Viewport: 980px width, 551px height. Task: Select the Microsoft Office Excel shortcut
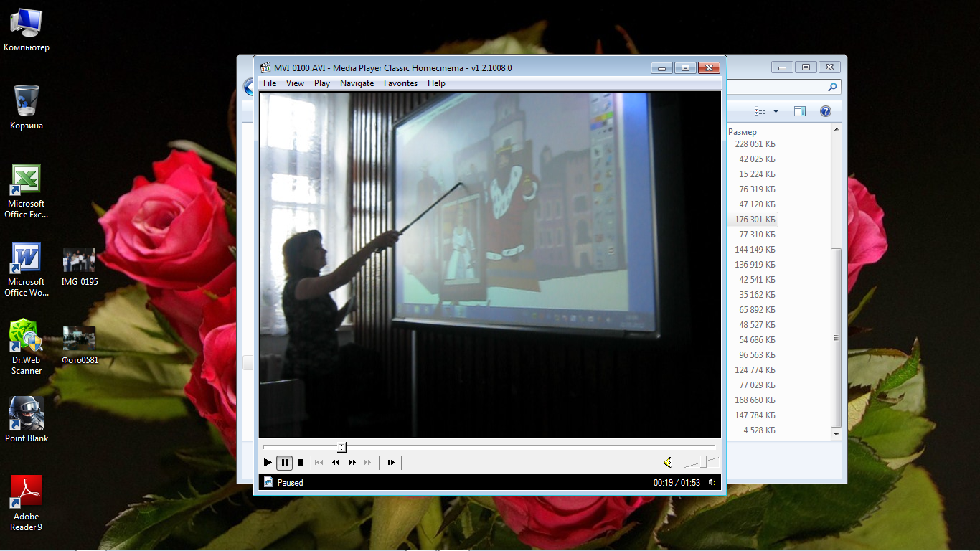(x=27, y=192)
